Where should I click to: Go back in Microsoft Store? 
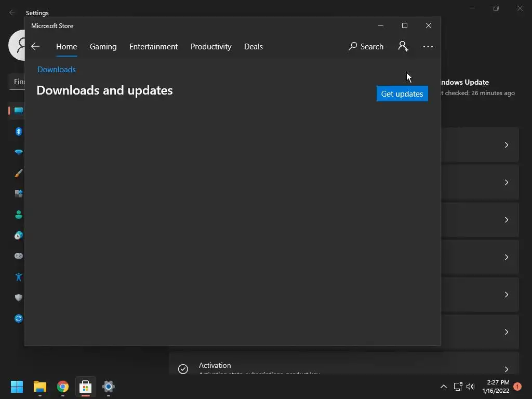35,46
